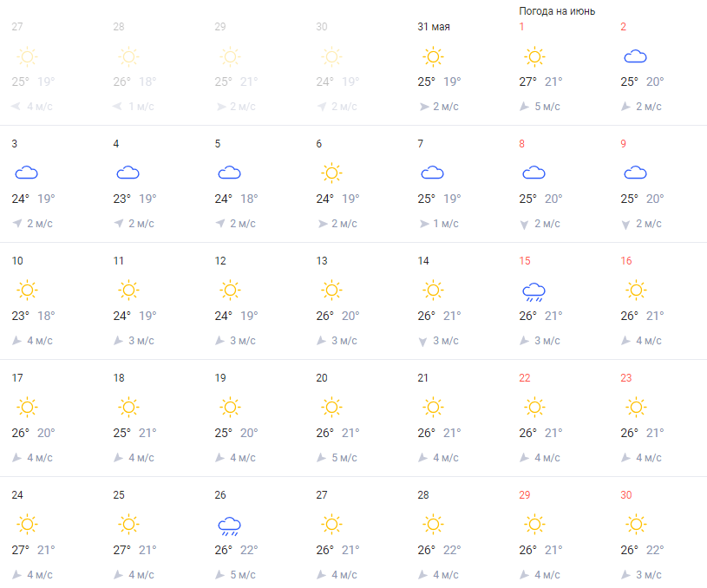The width and height of the screenshot is (707, 588).
Task: Click the sun icon on June 20
Action: (x=331, y=408)
